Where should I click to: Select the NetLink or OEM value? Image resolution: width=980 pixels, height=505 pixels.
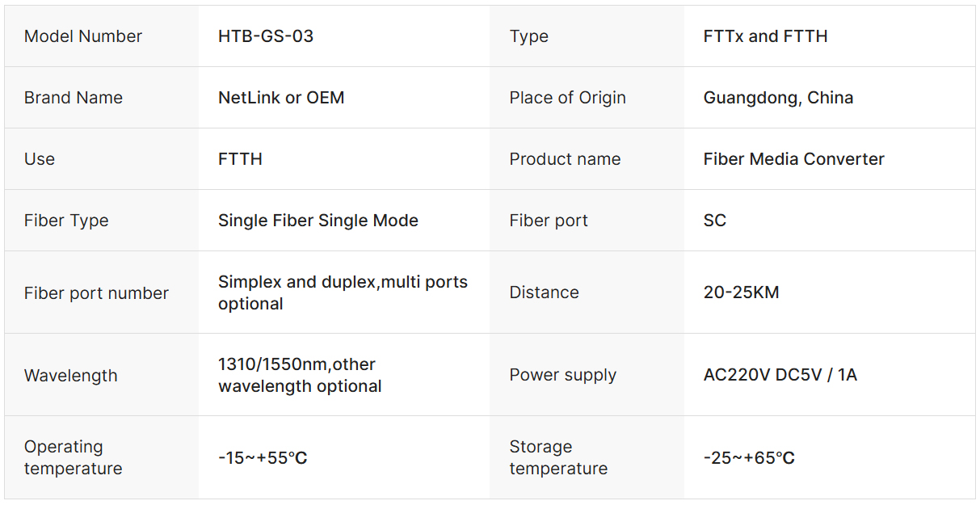pyautogui.click(x=281, y=98)
